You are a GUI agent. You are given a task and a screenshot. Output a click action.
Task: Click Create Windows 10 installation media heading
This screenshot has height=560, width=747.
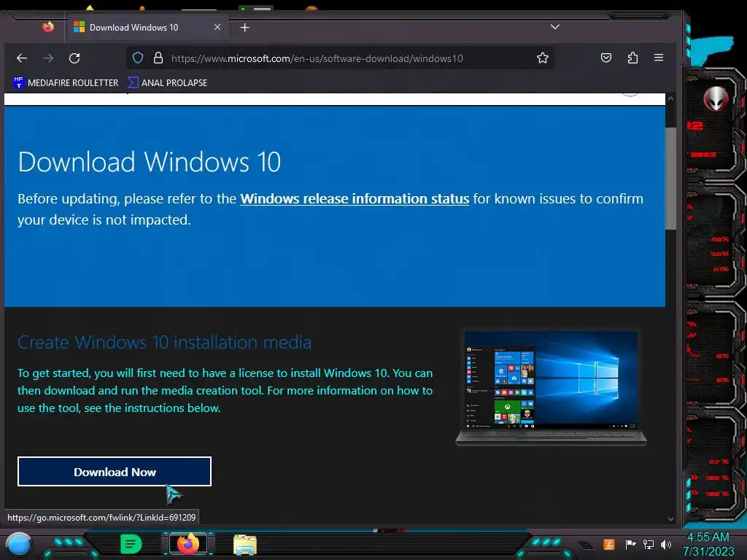click(164, 343)
